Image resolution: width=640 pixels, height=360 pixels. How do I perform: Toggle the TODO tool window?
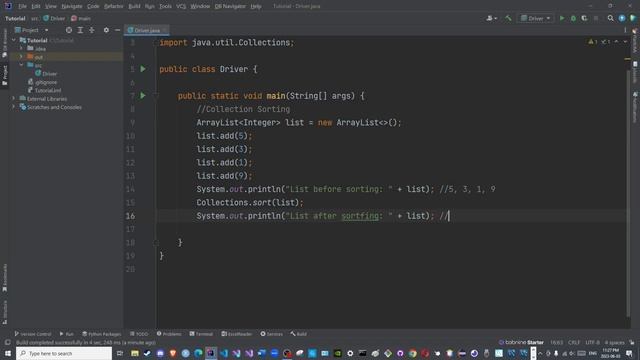[139, 334]
